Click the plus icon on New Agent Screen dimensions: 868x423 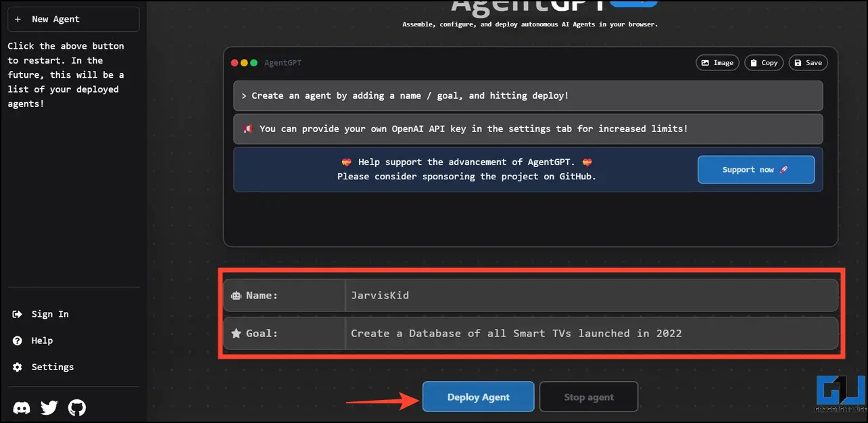pyautogui.click(x=18, y=19)
